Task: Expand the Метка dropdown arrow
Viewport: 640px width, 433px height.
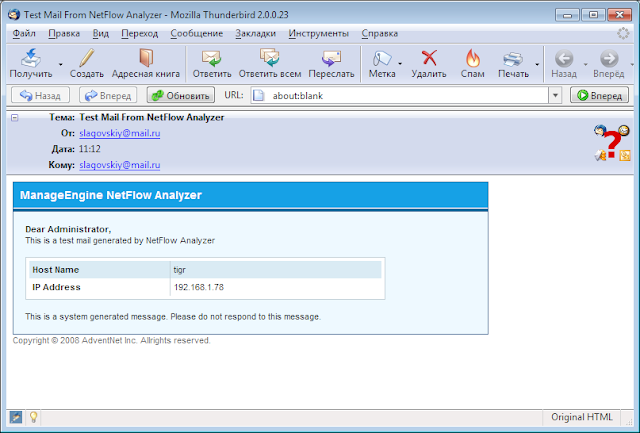Action: 400,64
